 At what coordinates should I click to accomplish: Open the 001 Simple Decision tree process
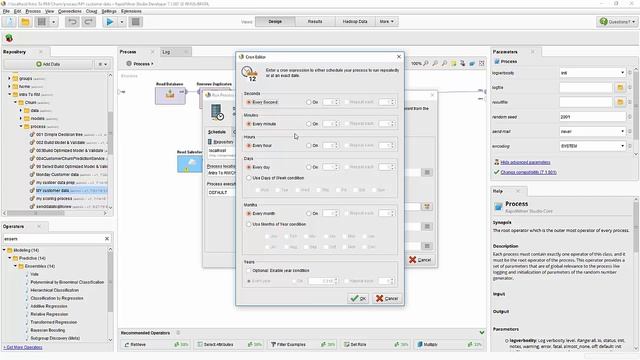59,134
